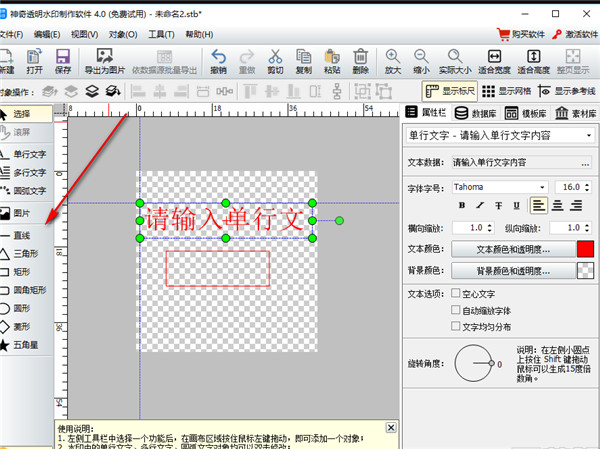Click the red text color swatch
The width and height of the screenshot is (600, 449).
click(x=585, y=248)
